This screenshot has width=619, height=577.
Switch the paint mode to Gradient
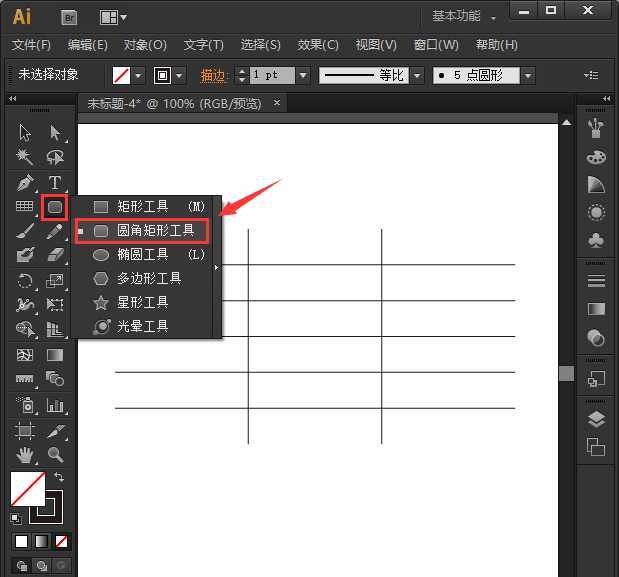[41, 541]
